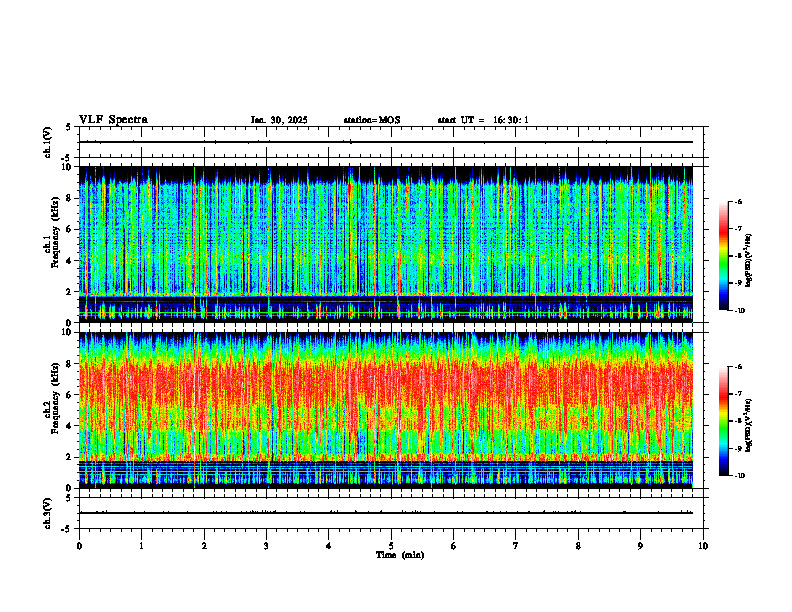Click time-axis tick label "1"
792x612 pixels.
[x=141, y=546]
